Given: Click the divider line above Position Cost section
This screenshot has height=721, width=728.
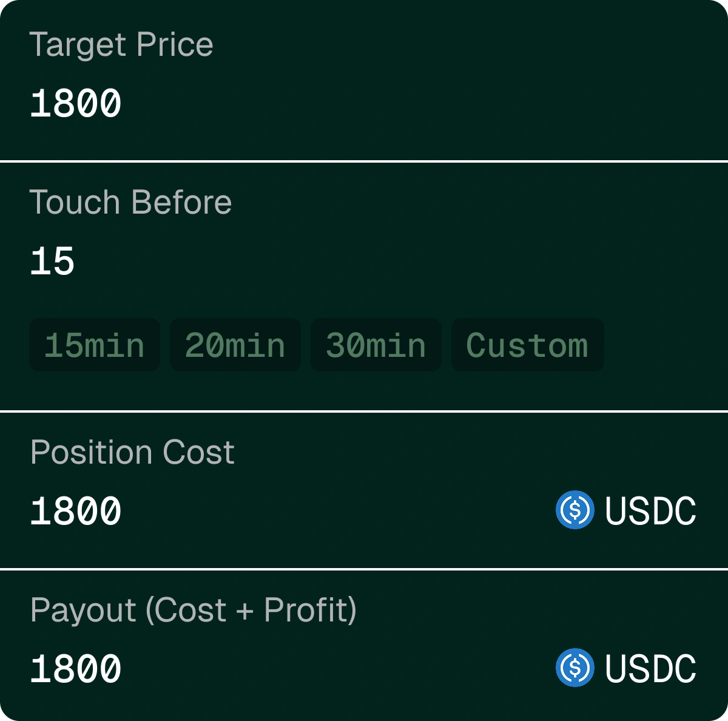Looking at the screenshot, I should [x=364, y=411].
